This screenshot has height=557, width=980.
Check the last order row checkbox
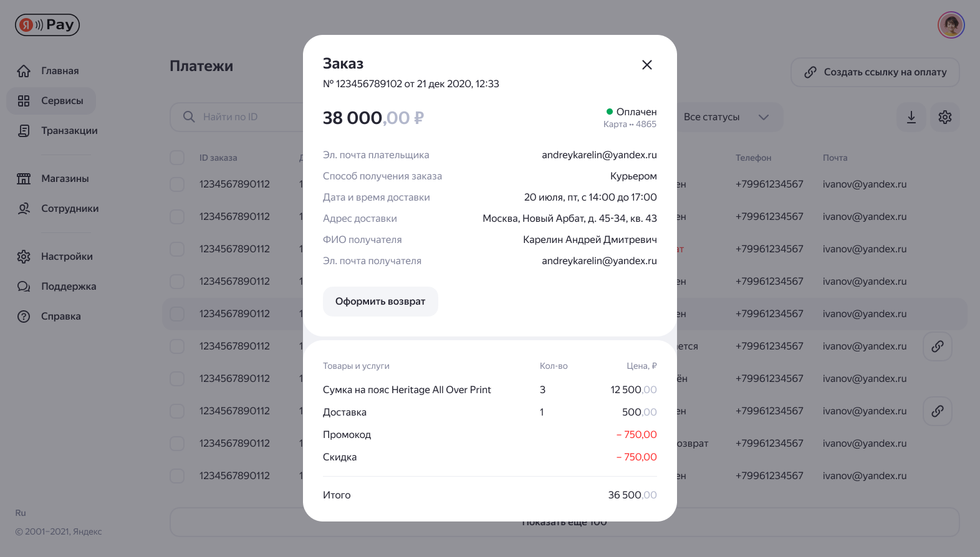[177, 476]
